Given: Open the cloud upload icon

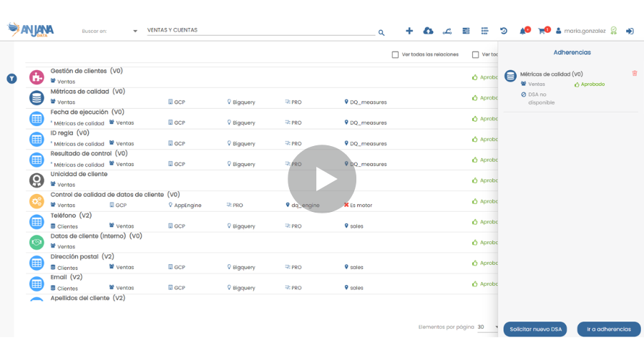Looking at the screenshot, I should pos(428,31).
